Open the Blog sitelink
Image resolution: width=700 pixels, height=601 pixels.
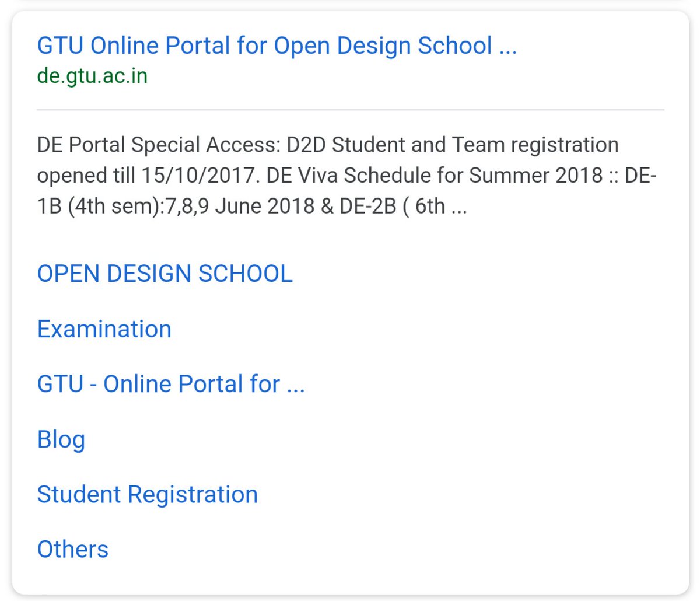[61, 439]
